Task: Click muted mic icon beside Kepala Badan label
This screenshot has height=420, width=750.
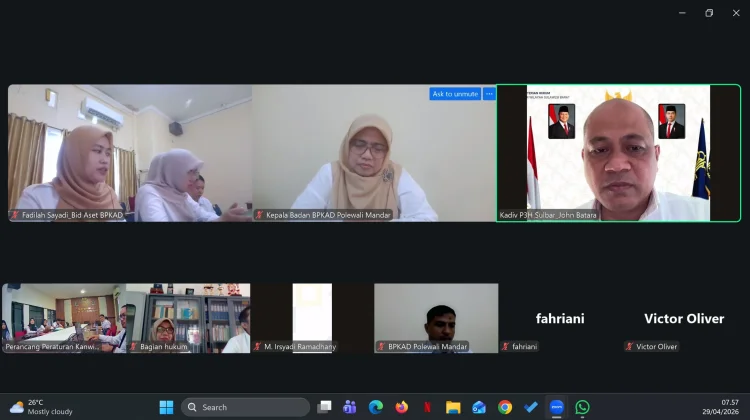Action: (x=259, y=215)
